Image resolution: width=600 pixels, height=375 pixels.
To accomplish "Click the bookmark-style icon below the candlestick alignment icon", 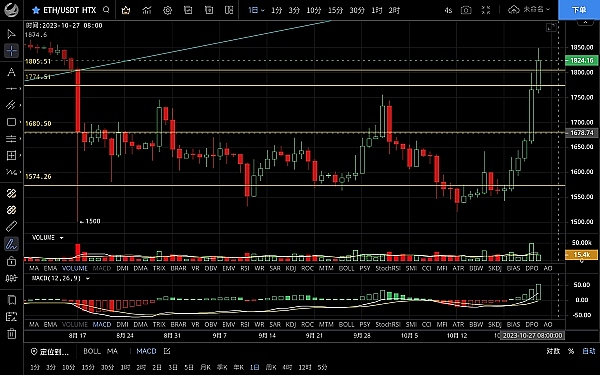I will pyautogui.click(x=11, y=300).
